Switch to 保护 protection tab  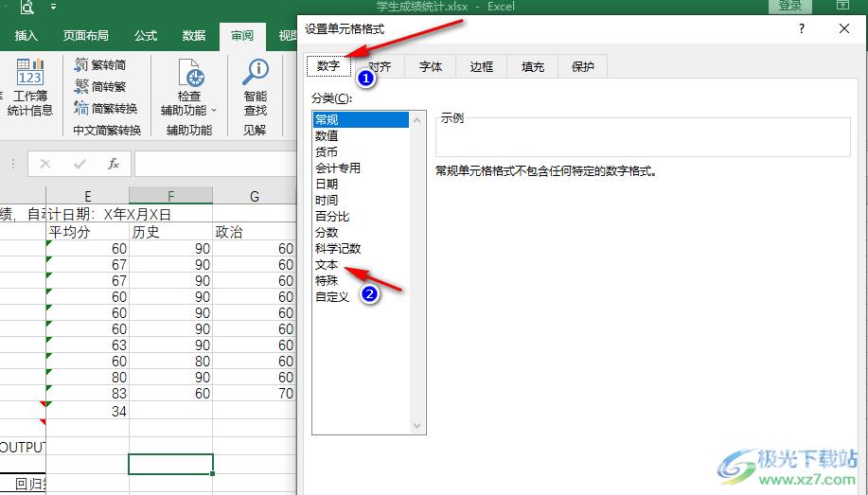583,66
